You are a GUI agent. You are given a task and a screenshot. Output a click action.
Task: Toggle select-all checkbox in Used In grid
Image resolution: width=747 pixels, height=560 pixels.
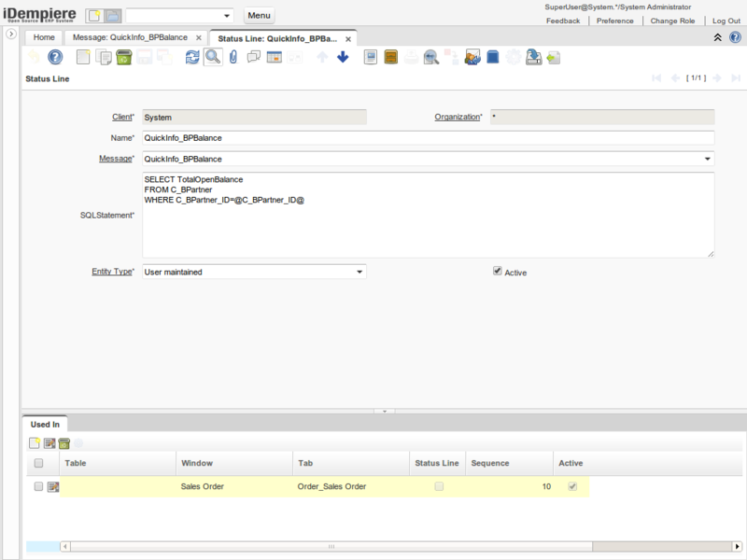point(38,463)
